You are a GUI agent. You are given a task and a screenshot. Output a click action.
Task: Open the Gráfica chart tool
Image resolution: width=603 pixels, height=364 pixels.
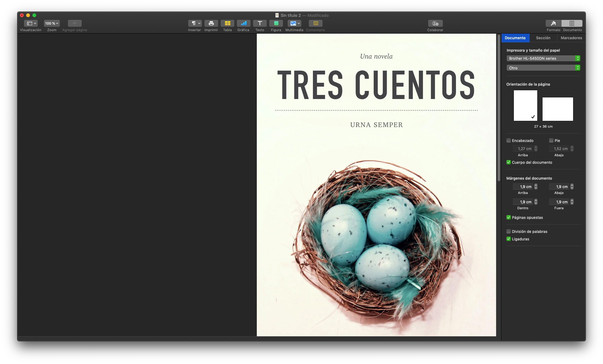point(243,23)
